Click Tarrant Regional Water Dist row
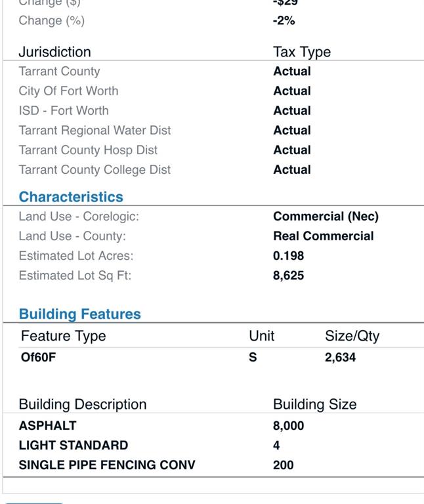 coord(213,131)
